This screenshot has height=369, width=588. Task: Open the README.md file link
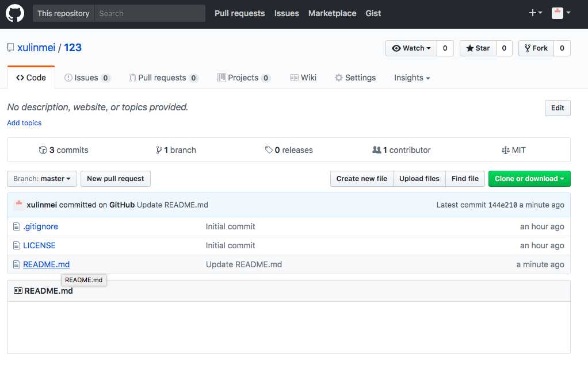46,264
